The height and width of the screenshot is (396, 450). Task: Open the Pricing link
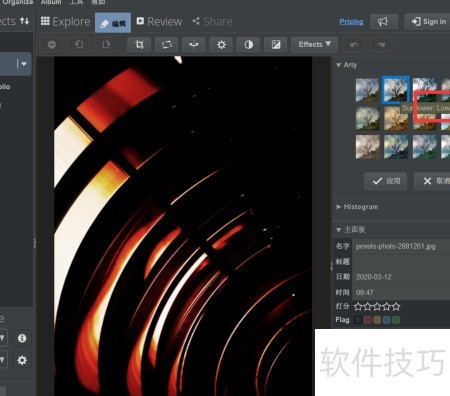pyautogui.click(x=351, y=22)
